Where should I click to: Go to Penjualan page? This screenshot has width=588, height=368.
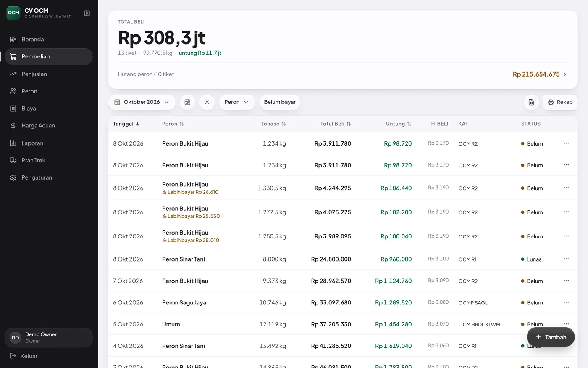pyautogui.click(x=49, y=74)
